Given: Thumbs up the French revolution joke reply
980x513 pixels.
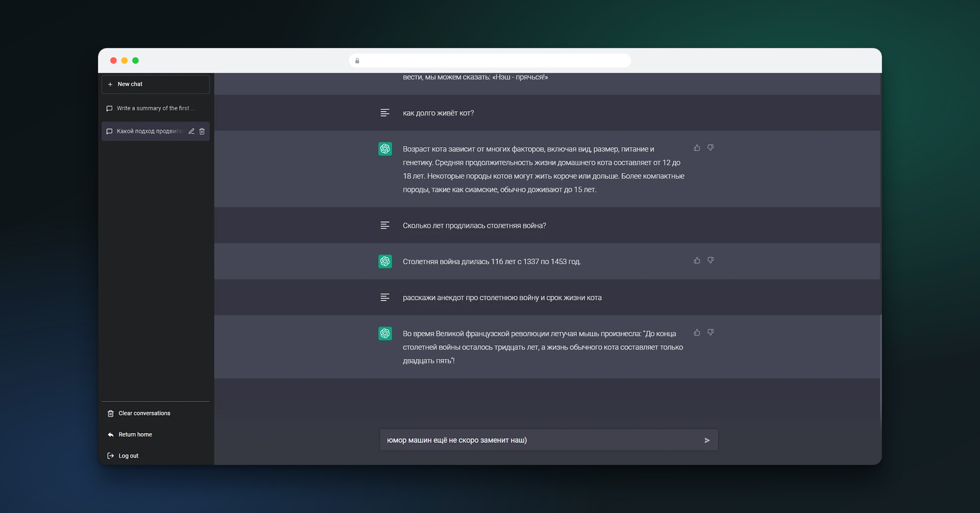Looking at the screenshot, I should [x=697, y=333].
